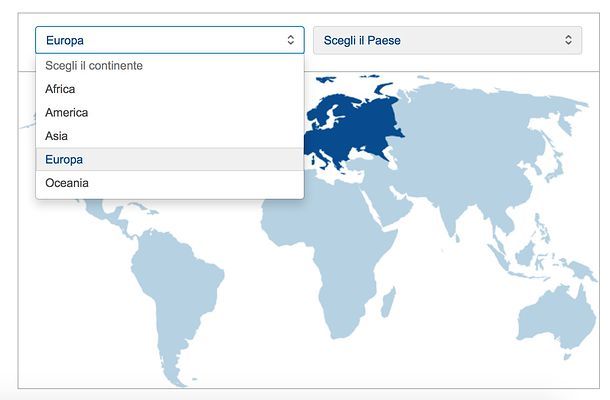Screen dimensions: 610x400
Task: Open the Scegli il Paese dropdown
Action: coord(447,40)
